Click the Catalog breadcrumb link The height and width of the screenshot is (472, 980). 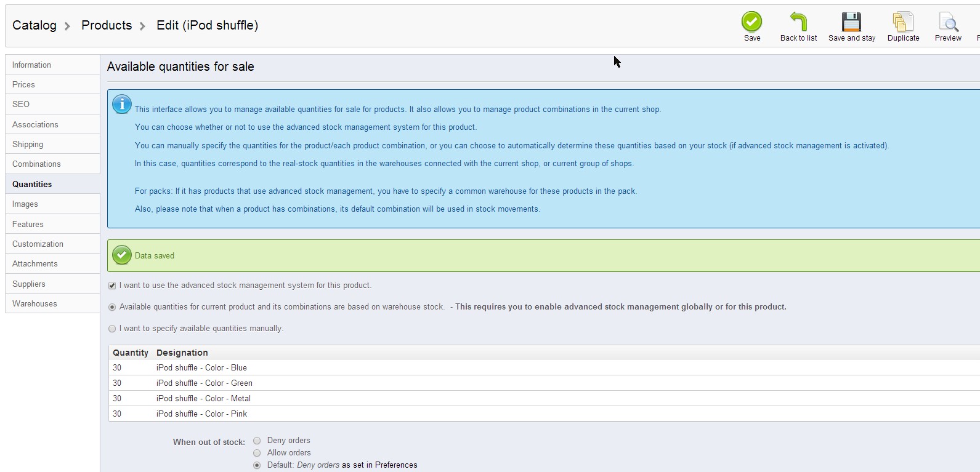[x=34, y=25]
